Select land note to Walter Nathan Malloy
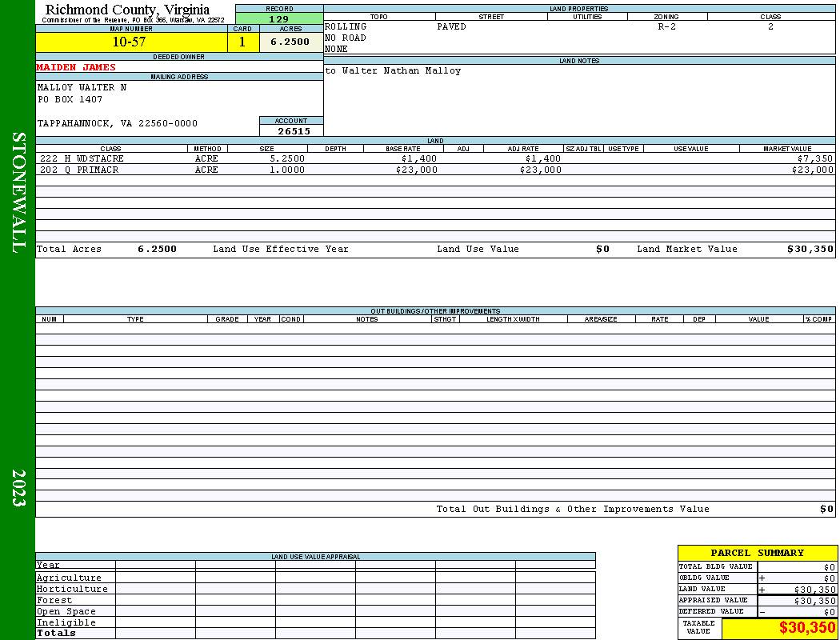The height and width of the screenshot is (640, 840). click(393, 70)
